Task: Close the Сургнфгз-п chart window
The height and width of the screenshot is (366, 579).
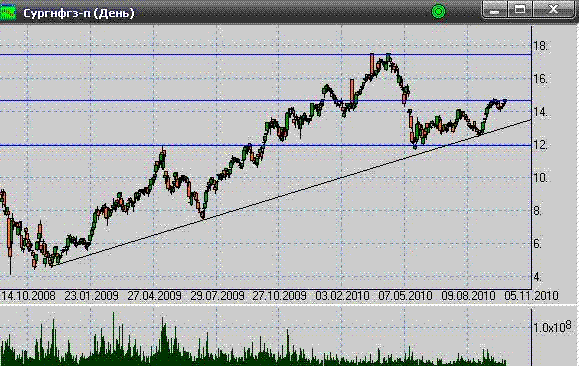Action: coord(554,10)
